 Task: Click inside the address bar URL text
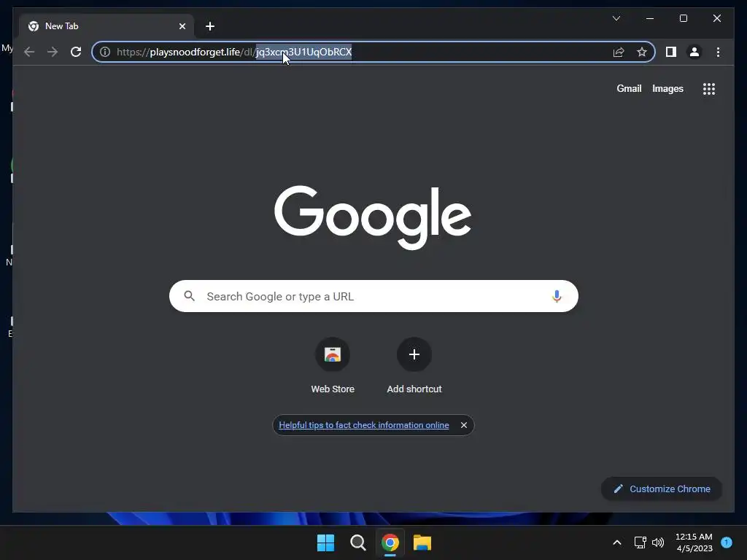tap(234, 52)
